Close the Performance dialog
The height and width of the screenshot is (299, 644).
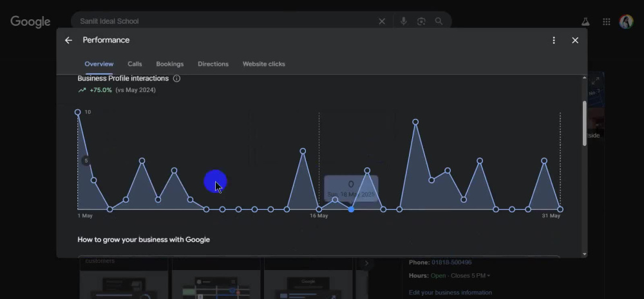click(575, 41)
